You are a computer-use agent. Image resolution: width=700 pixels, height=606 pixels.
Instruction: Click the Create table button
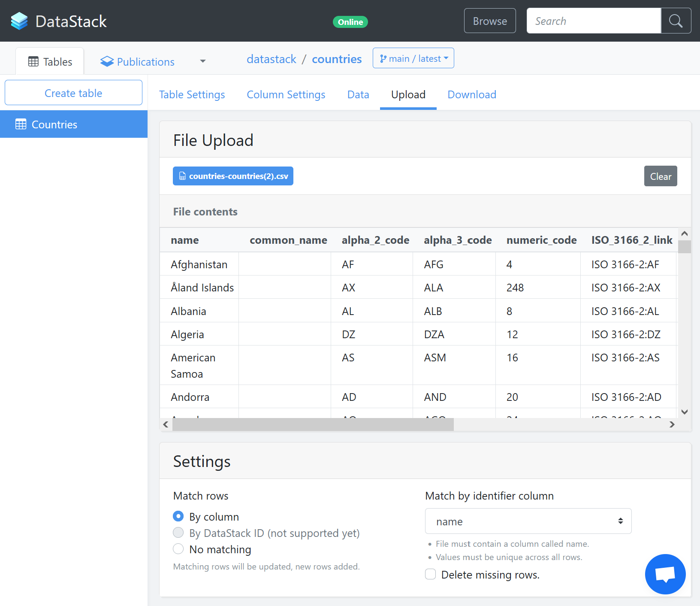pos(73,93)
